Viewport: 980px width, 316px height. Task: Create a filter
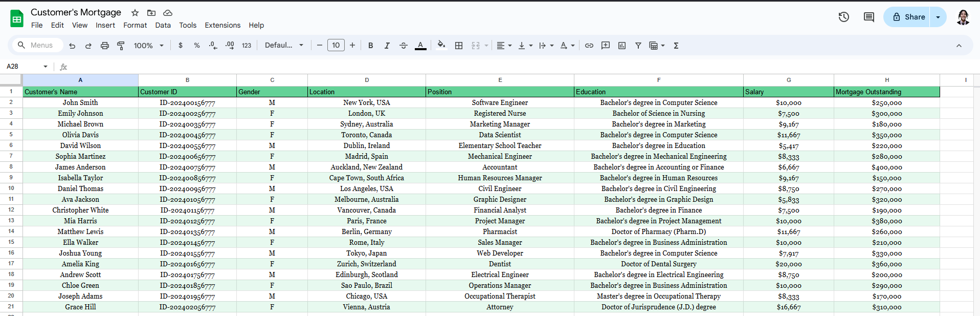click(638, 46)
